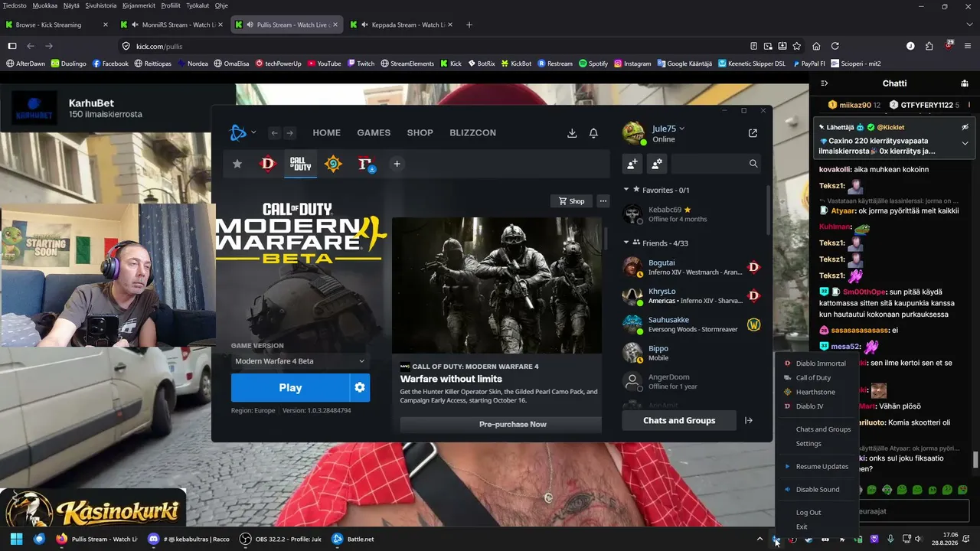This screenshot has height=551, width=980.
Task: Bookmark this page with the star icon
Action: [797, 46]
